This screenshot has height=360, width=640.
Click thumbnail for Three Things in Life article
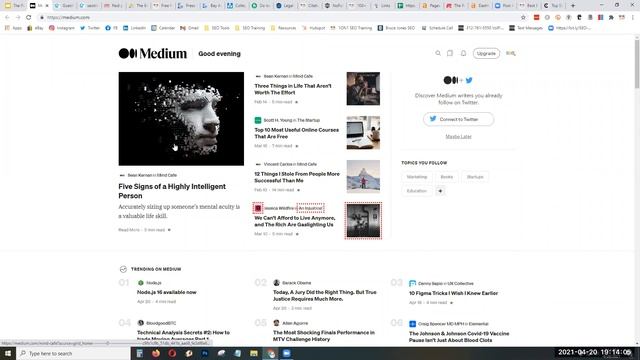pyautogui.click(x=363, y=89)
